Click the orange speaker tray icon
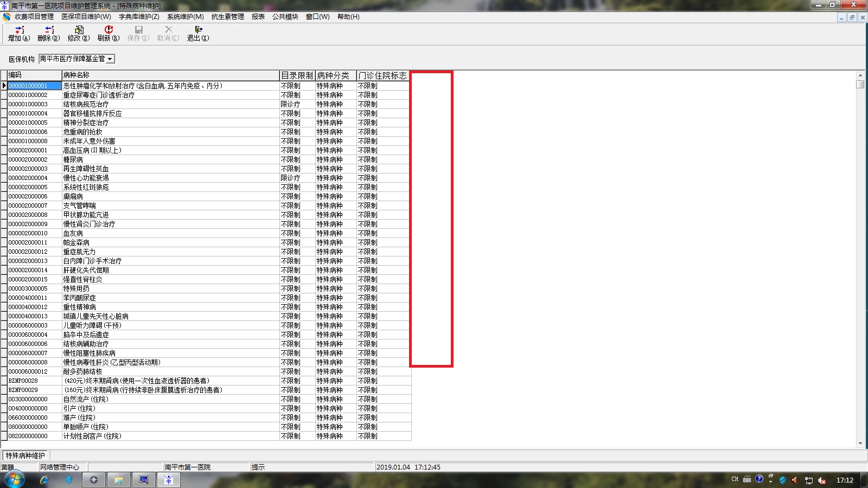The height and width of the screenshot is (488, 868). tap(795, 480)
